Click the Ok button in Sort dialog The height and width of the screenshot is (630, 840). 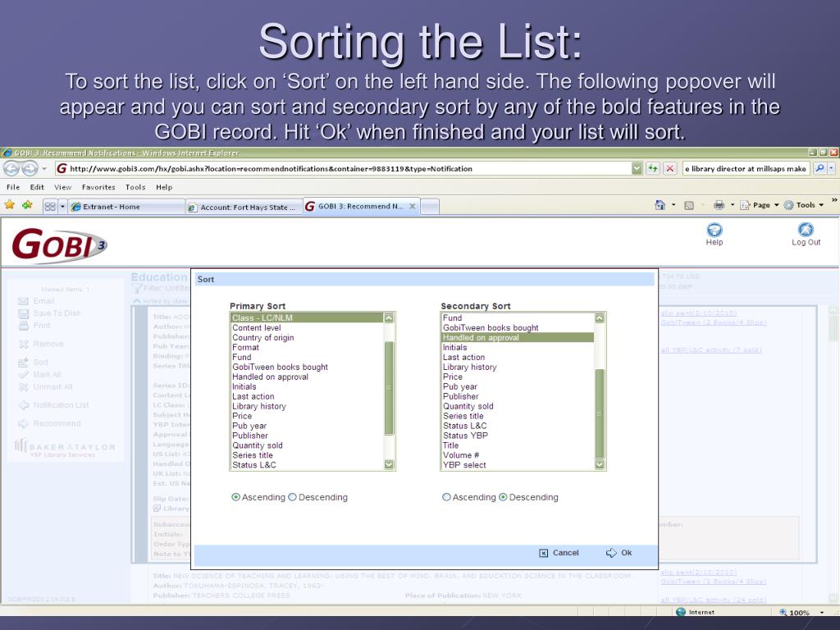[619, 553]
